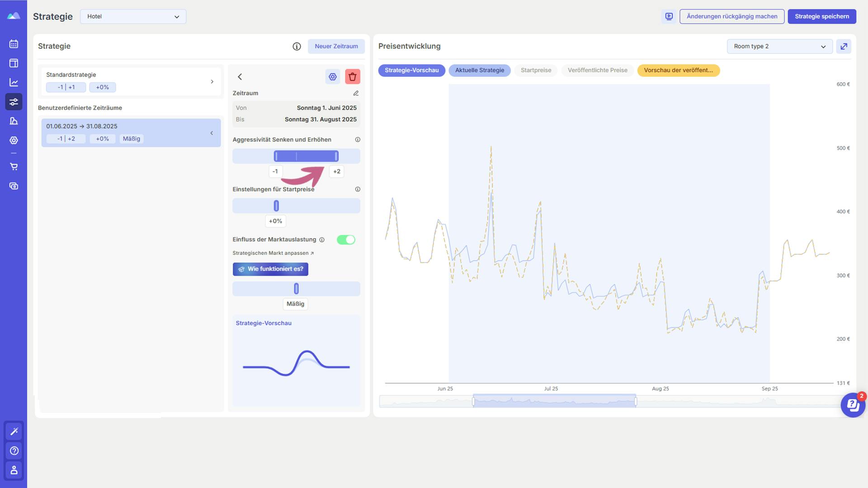
Task: Delete period with red trash icon
Action: pyautogui.click(x=353, y=77)
